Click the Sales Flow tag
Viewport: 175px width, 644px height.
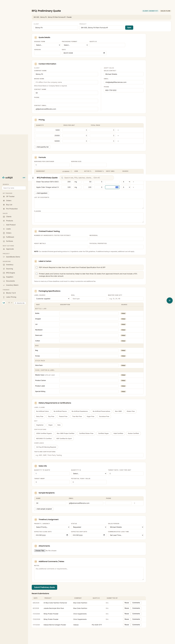165,11
